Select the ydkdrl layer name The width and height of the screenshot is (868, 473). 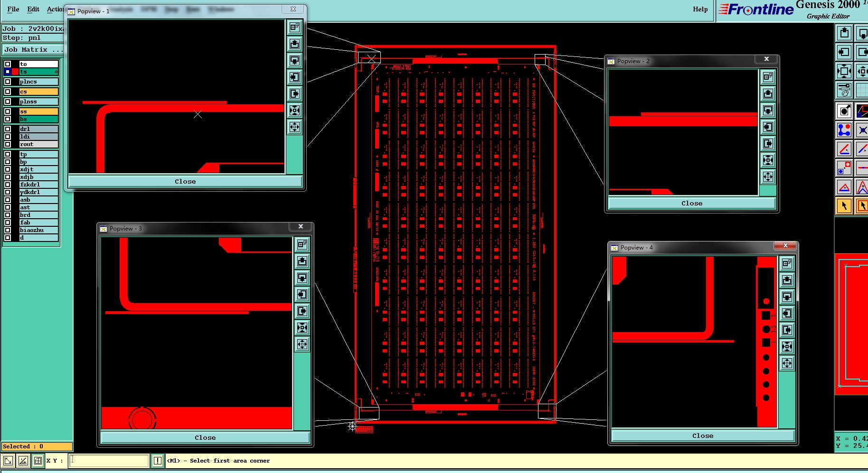[x=39, y=192]
